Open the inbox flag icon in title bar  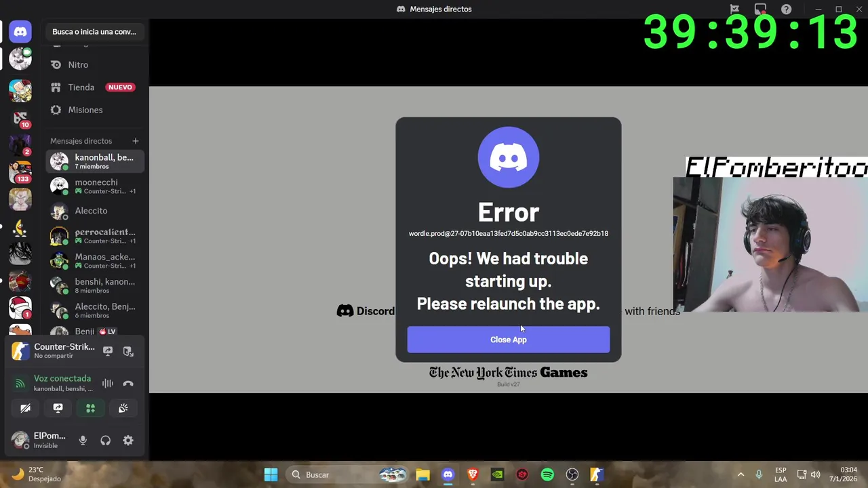click(734, 9)
